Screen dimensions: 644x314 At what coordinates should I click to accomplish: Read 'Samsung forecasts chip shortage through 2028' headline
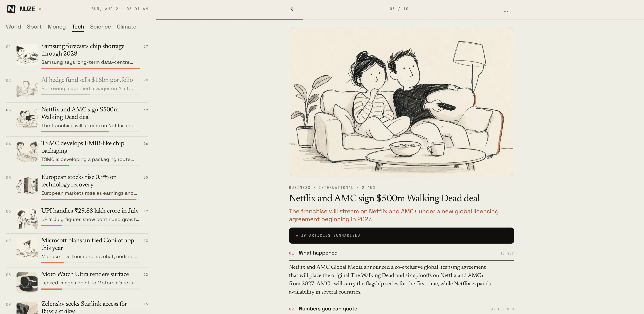(83, 50)
